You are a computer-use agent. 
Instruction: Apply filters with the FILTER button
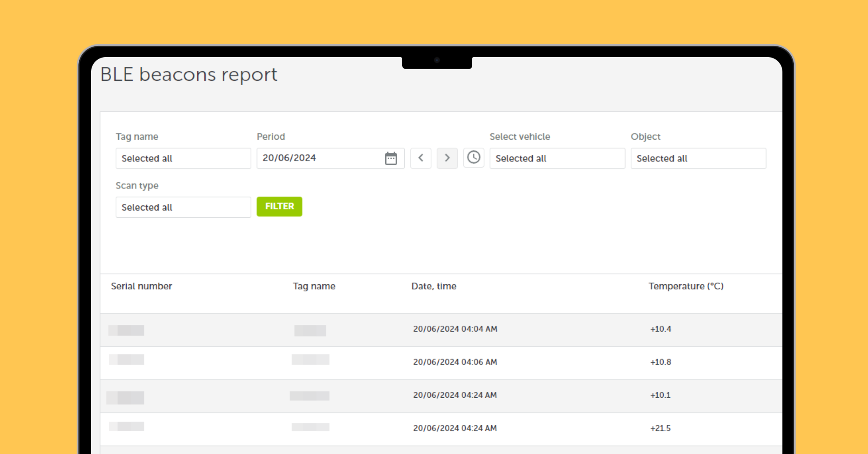pyautogui.click(x=279, y=206)
